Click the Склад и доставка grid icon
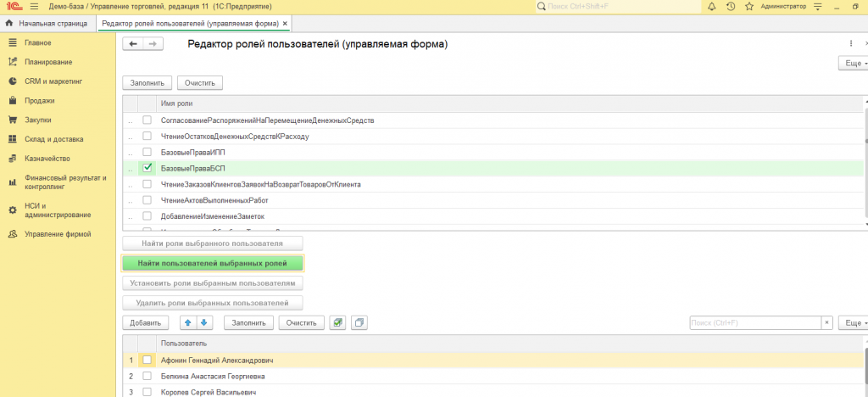This screenshot has width=868, height=397. coord(12,139)
